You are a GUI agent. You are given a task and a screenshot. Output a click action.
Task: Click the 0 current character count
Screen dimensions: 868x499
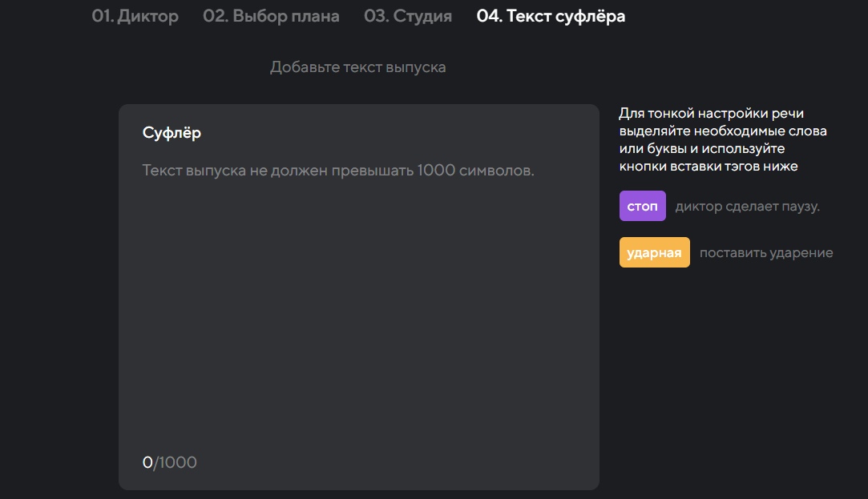pos(147,462)
